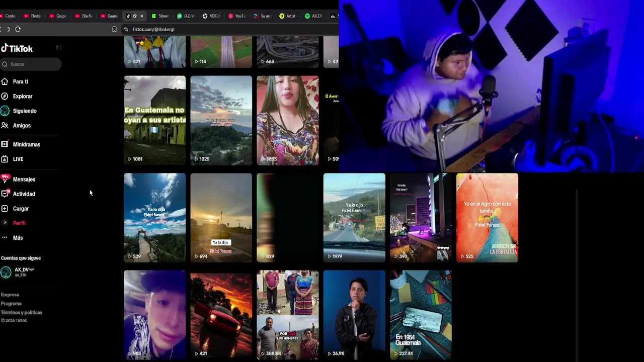This screenshot has height=362, width=644.
Task: Open 'En 1954 Guatemala' video, 227.4K
Action: (421, 315)
